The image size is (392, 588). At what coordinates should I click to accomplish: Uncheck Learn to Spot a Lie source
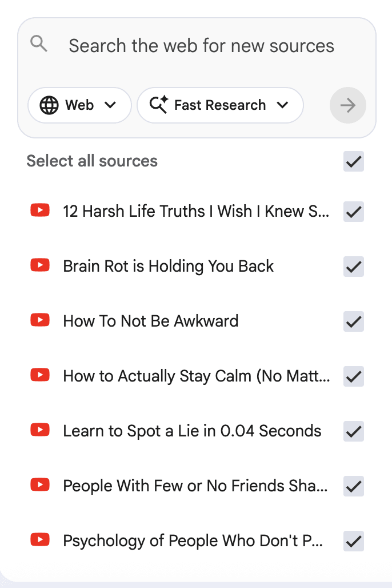[x=354, y=431]
